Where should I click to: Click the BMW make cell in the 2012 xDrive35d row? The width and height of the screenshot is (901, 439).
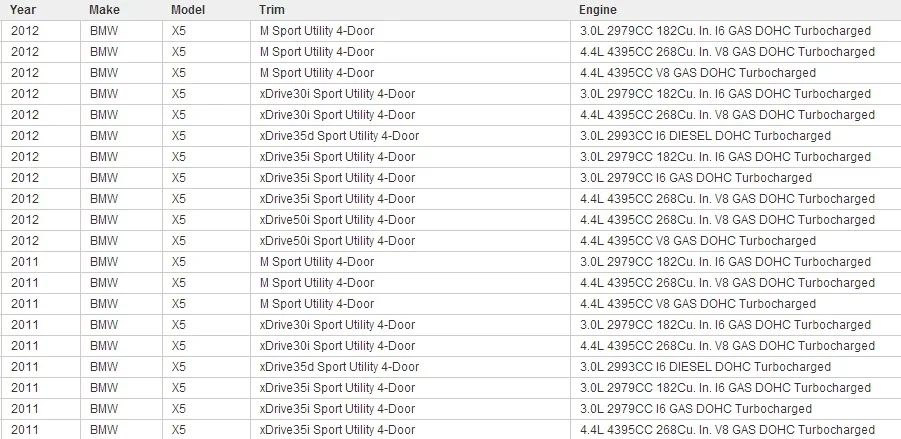point(121,136)
